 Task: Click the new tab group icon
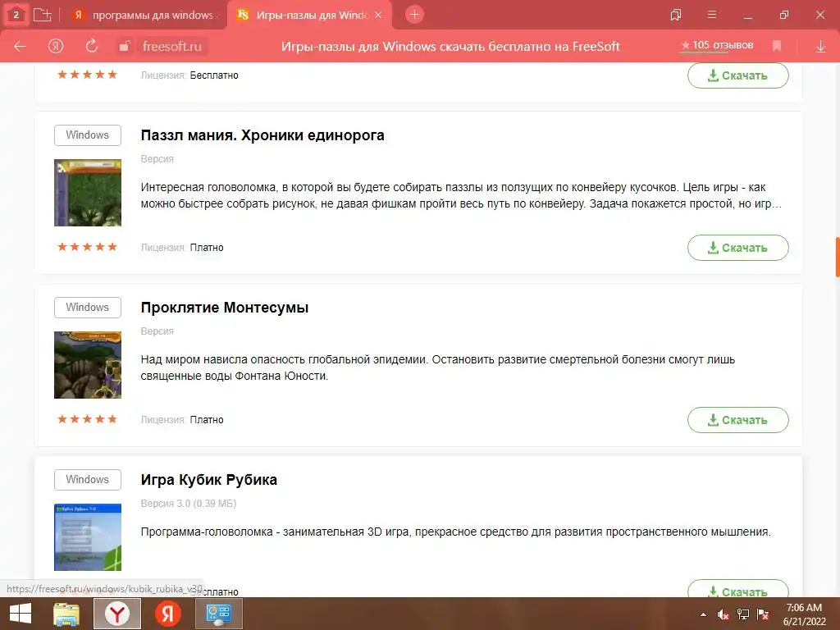point(43,15)
